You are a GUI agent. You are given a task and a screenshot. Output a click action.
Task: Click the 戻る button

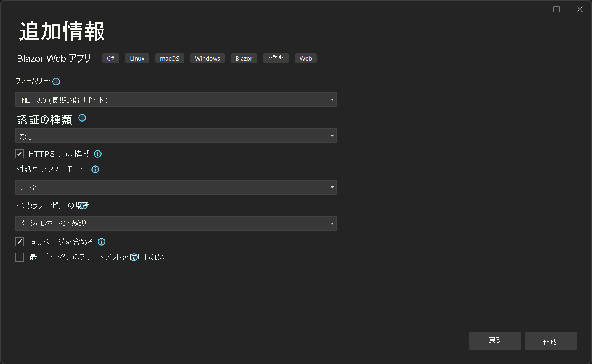coord(495,341)
